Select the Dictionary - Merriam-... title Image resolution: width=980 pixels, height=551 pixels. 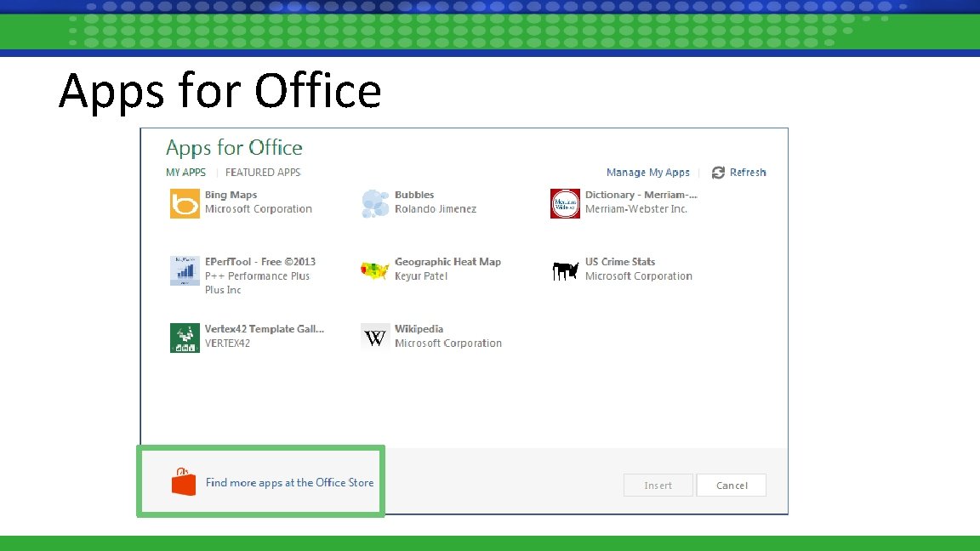tap(641, 195)
